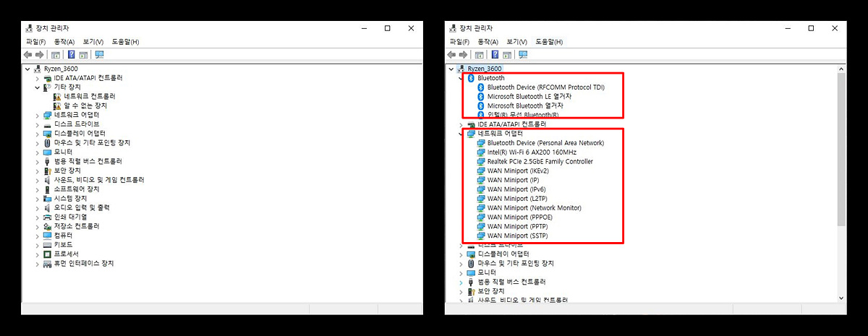Expand 네트워크 어댑터 node in left window
This screenshot has width=868, height=336.
click(38, 115)
